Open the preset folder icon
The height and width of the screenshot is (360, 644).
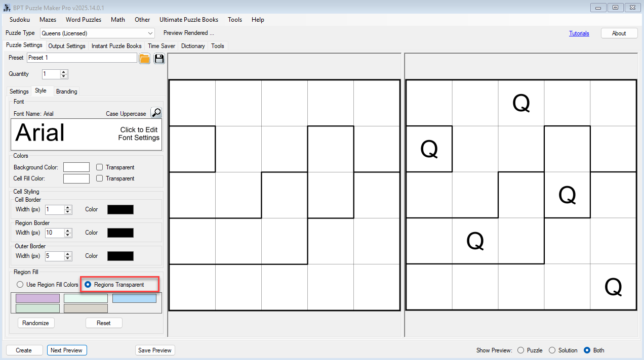click(145, 58)
